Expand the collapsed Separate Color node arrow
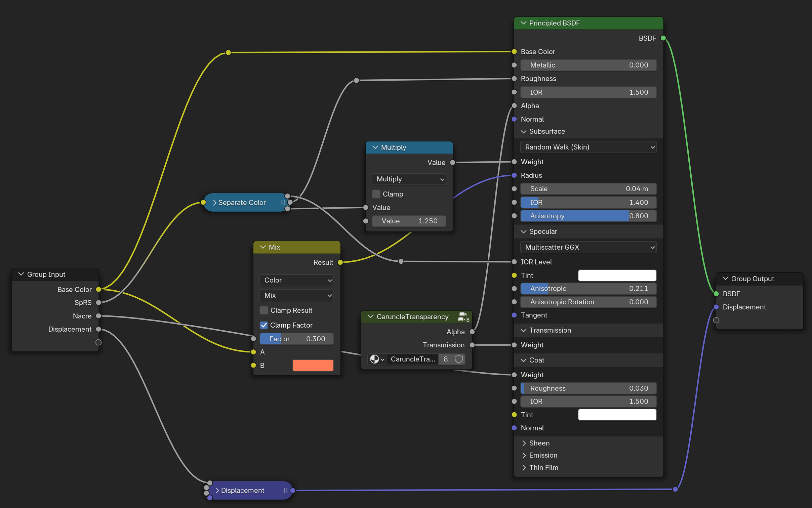 pos(215,203)
